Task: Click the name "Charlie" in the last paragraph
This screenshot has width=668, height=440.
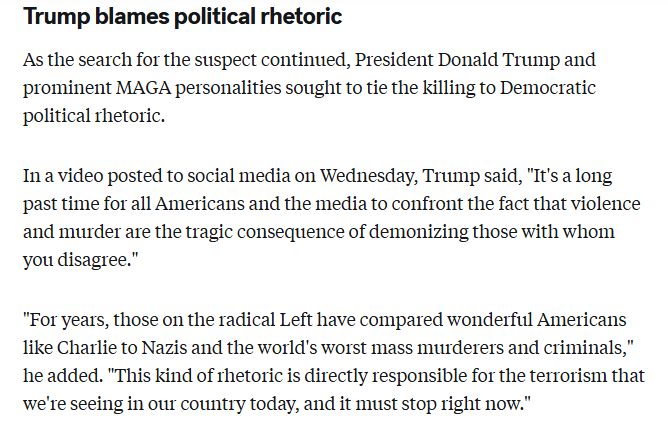Action: point(86,348)
